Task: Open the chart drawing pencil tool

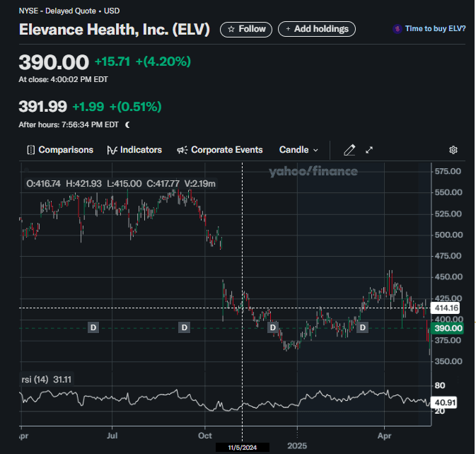Action: click(x=349, y=150)
